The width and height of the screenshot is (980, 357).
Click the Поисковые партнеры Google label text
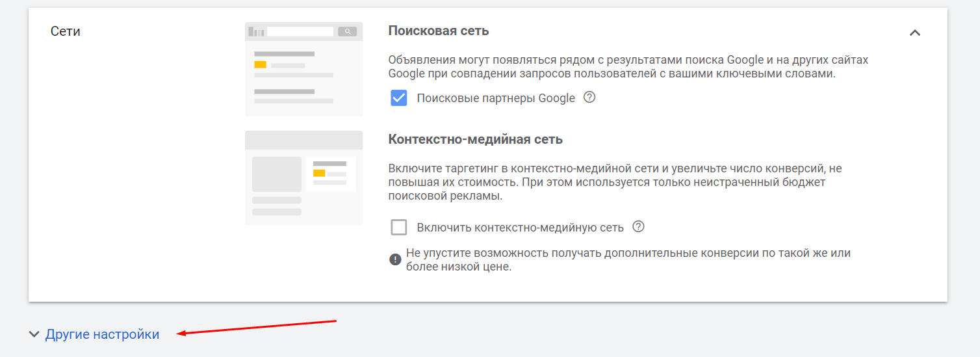(495, 98)
